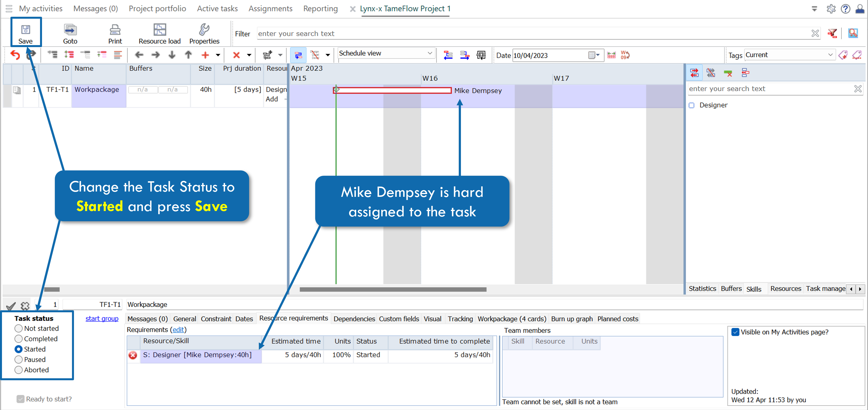Click the move up arrow icon

tap(188, 55)
